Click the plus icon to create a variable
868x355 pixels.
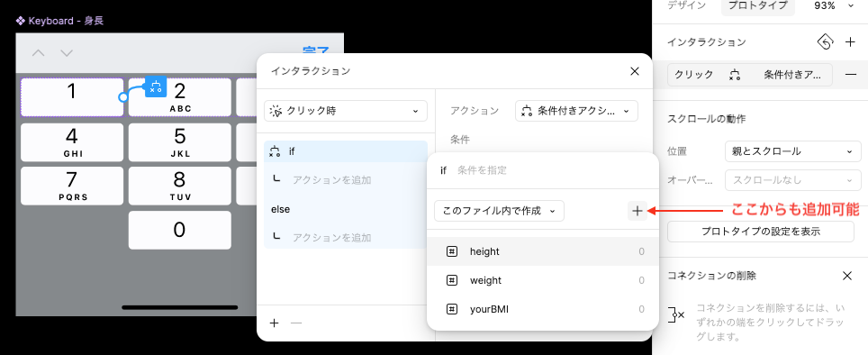coord(637,211)
